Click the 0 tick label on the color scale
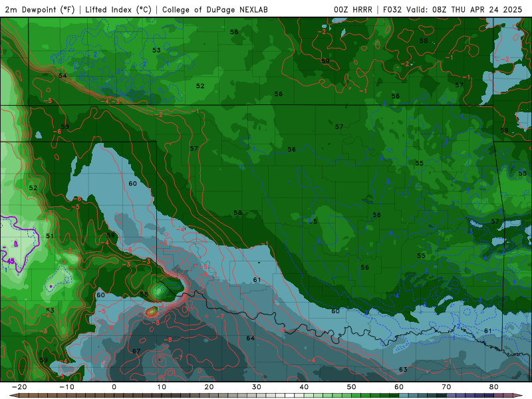532x399 pixels. (114, 387)
